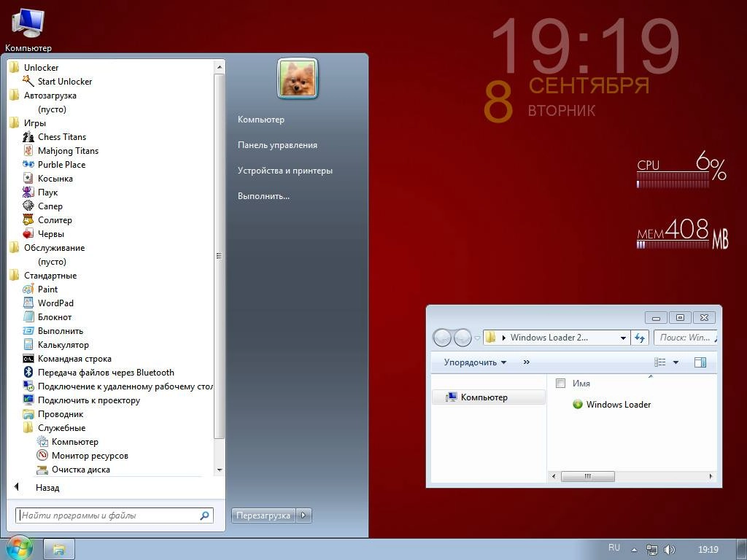Click Назад to return
The image size is (747, 560).
47,488
